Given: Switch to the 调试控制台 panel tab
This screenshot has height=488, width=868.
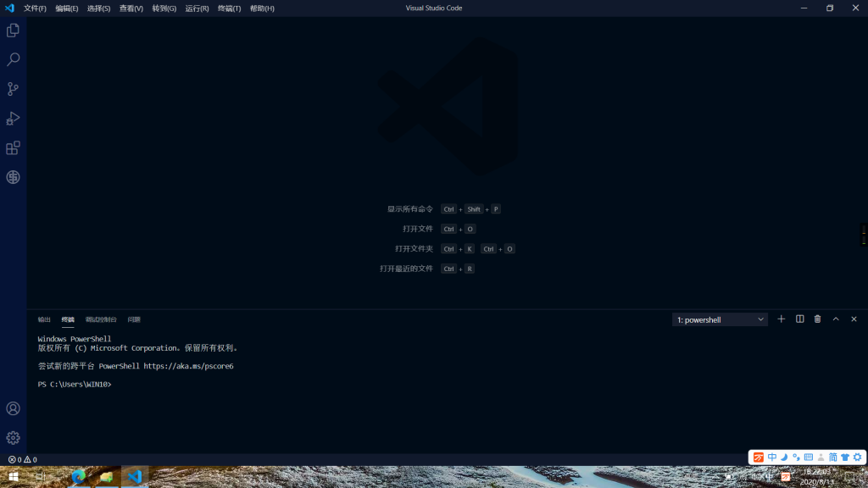Looking at the screenshot, I should tap(102, 319).
